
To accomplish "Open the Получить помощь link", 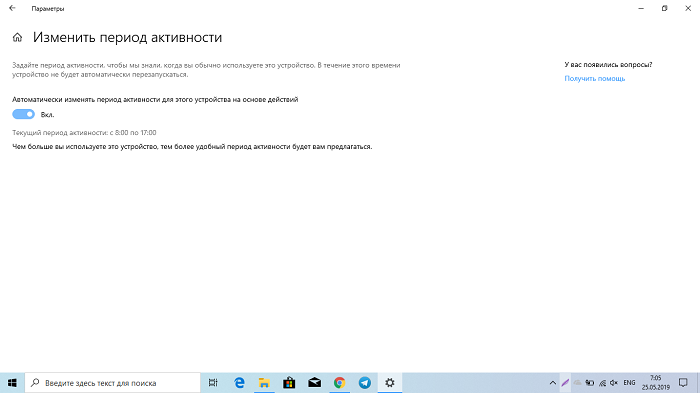I will 594,79.
